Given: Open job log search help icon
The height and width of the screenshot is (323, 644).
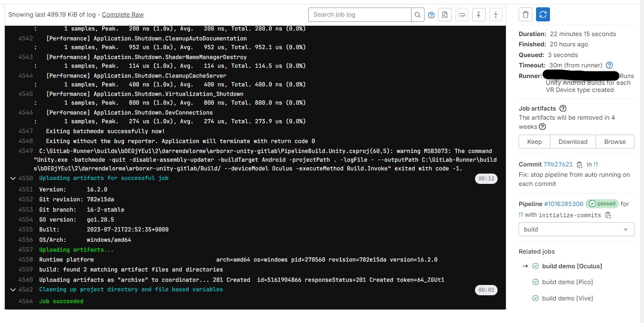Looking at the screenshot, I should coord(431,15).
